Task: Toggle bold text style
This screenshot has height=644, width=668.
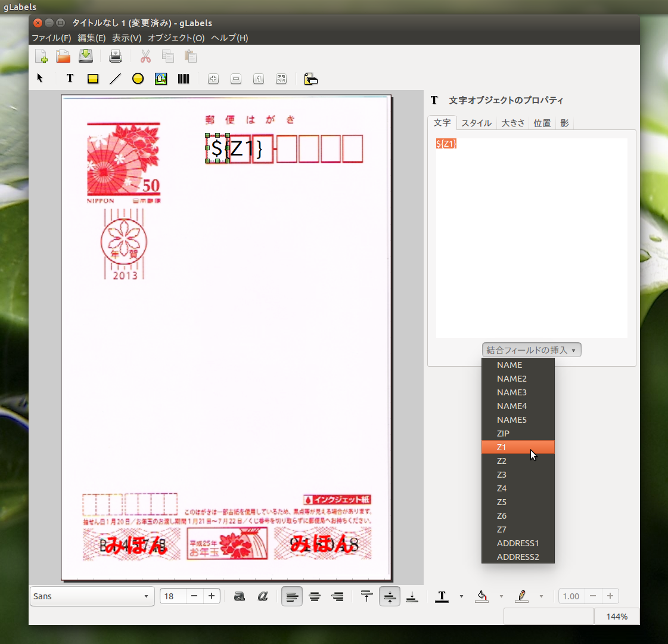Action: point(240,596)
